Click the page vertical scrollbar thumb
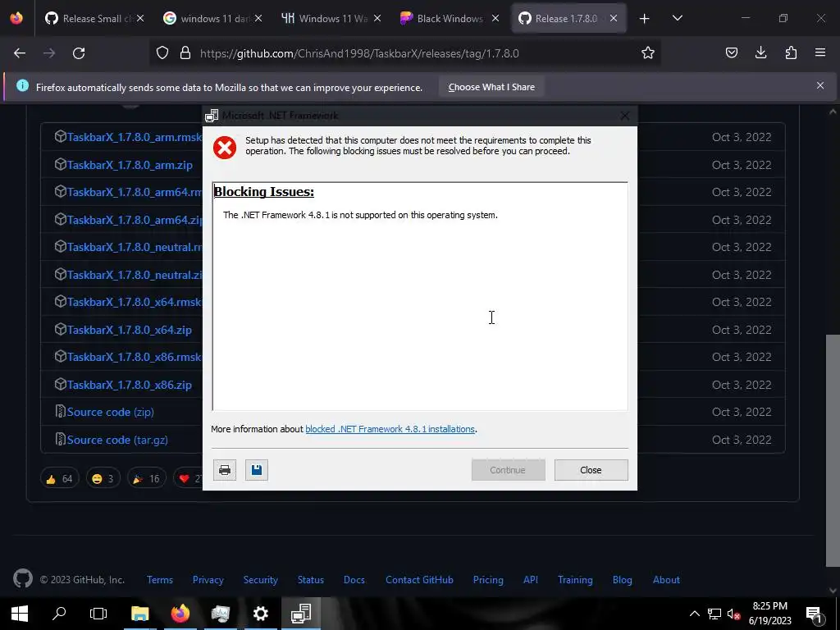Screen dimensions: 840x630 [x=833, y=449]
